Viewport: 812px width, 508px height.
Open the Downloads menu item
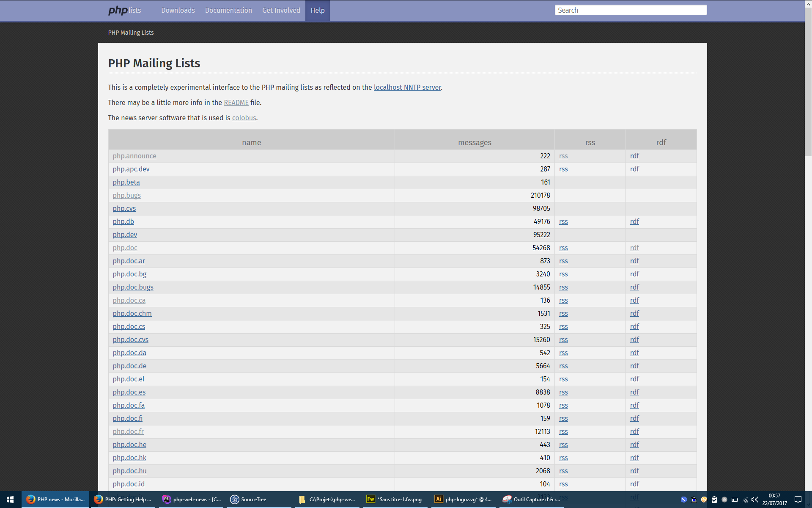(x=178, y=10)
